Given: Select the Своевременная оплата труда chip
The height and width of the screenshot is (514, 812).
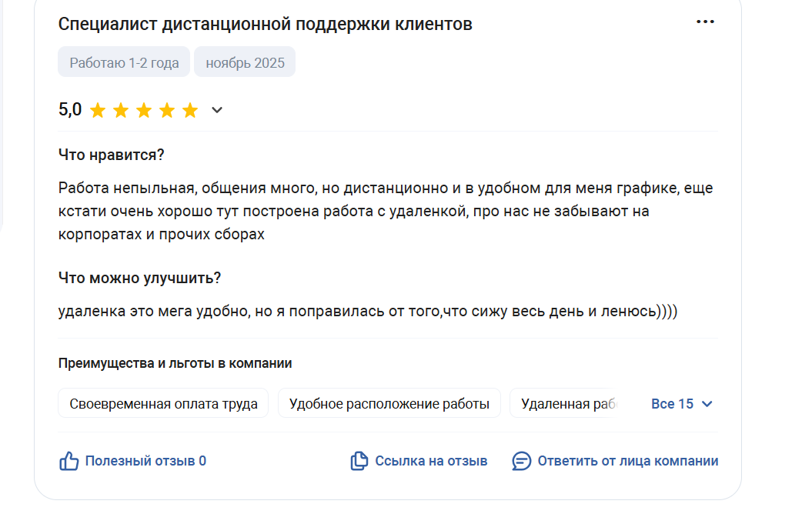Looking at the screenshot, I should point(163,404).
